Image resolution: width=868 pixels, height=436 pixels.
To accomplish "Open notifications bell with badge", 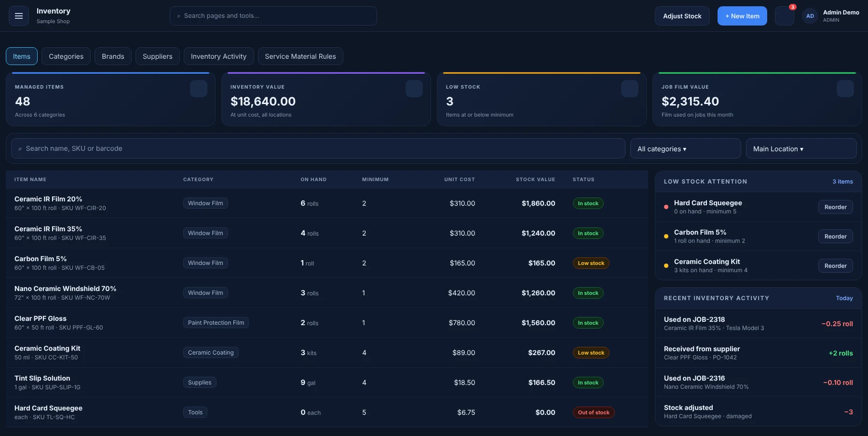I will pyautogui.click(x=785, y=16).
